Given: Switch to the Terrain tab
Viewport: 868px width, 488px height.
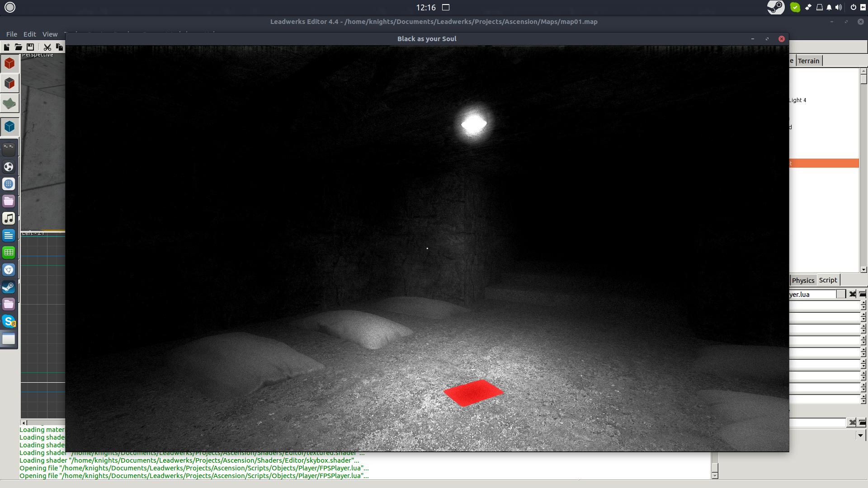Looking at the screenshot, I should tap(808, 61).
